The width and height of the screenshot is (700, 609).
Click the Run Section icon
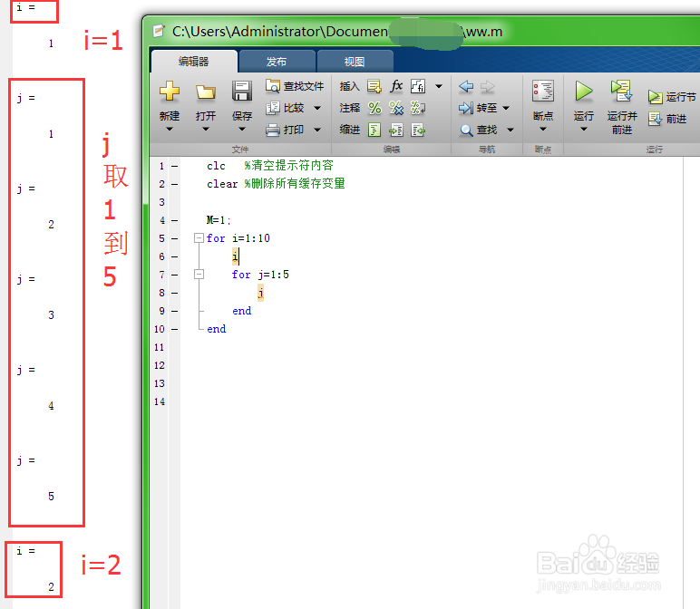tap(655, 96)
